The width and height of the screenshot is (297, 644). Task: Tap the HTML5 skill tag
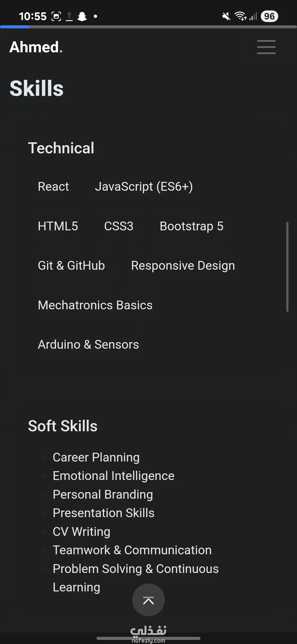58,226
